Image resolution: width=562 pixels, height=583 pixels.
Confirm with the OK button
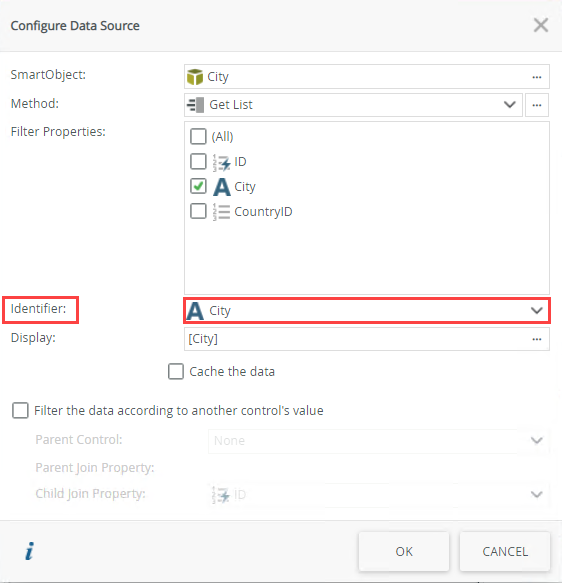tap(404, 551)
